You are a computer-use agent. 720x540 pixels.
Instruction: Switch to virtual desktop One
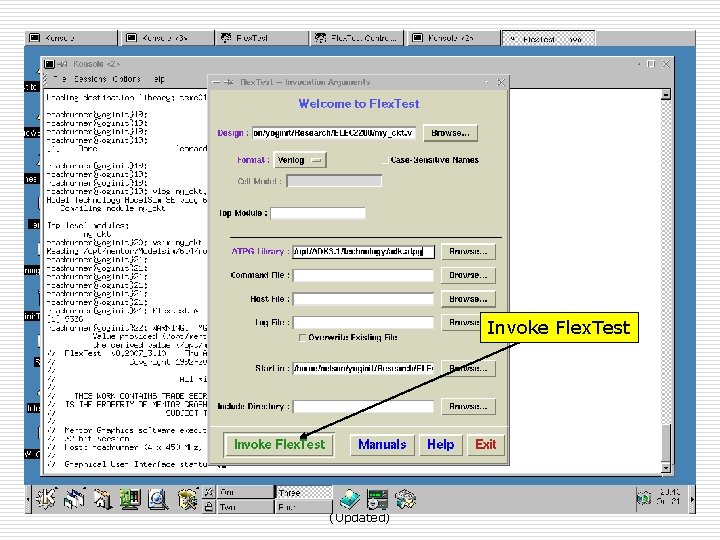(x=245, y=492)
